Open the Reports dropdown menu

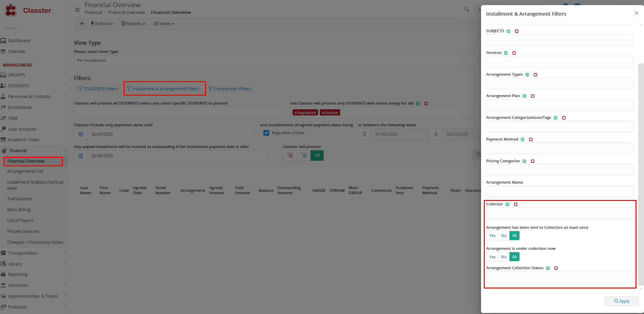(133, 24)
